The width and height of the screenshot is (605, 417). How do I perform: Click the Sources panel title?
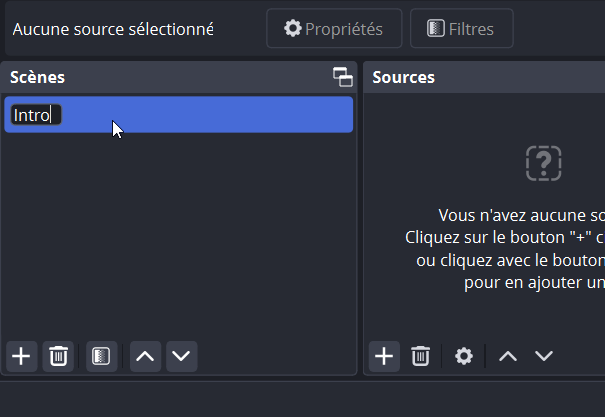[404, 78]
